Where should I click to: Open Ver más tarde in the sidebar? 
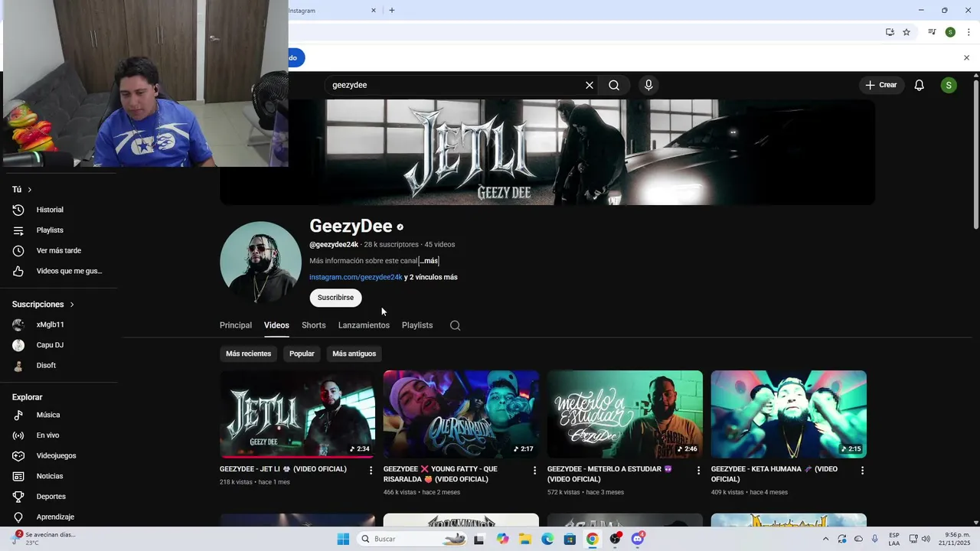58,250
